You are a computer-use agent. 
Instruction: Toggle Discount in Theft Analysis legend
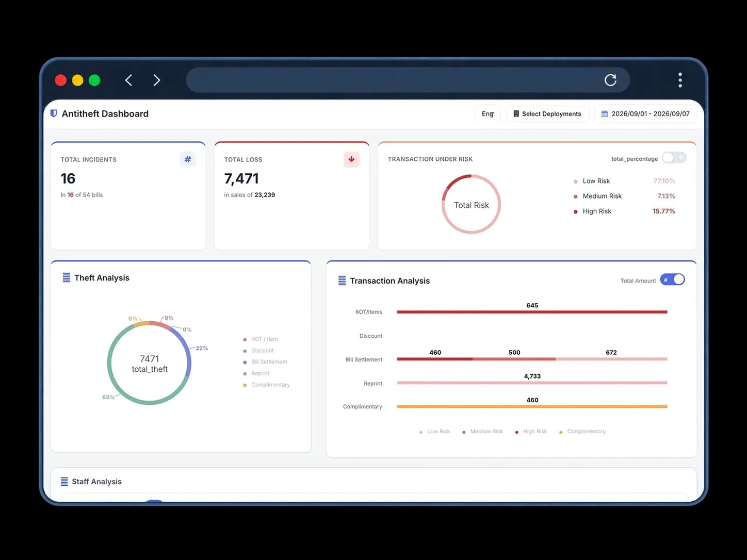coord(258,351)
